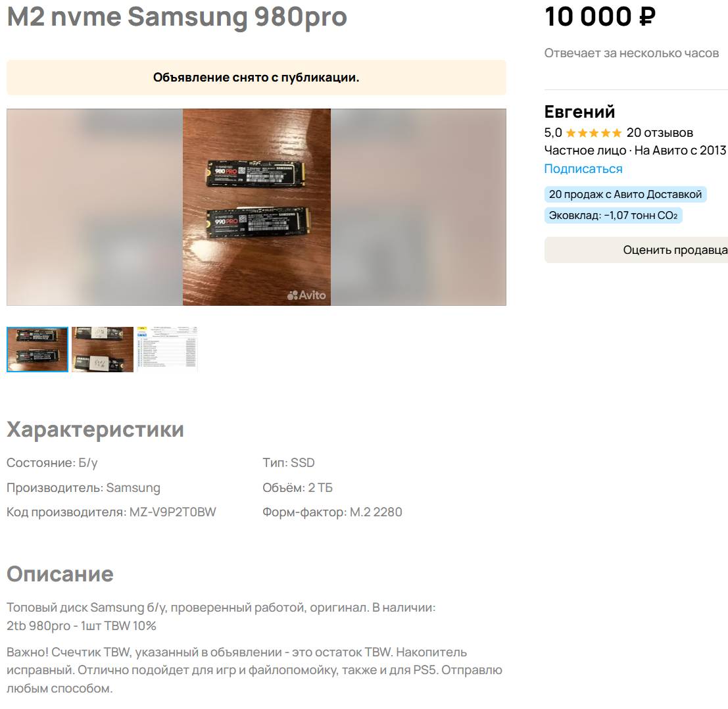728x709 pixels.
Task: Click the blurred right area of the gallery
Action: point(418,207)
